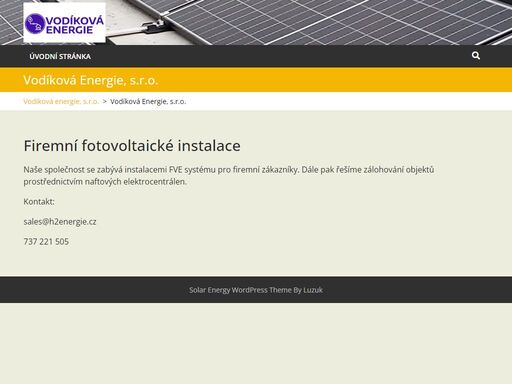
Task: Click the company description paragraph
Action: click(229, 176)
